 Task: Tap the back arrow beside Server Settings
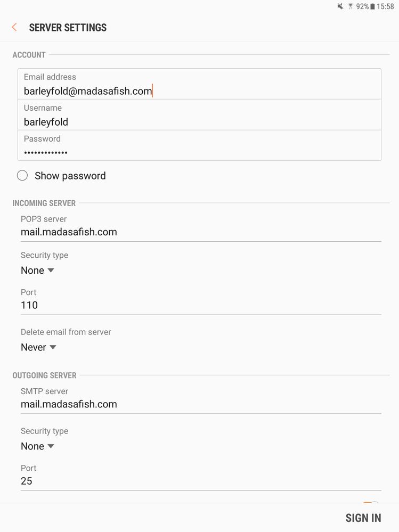pos(14,28)
